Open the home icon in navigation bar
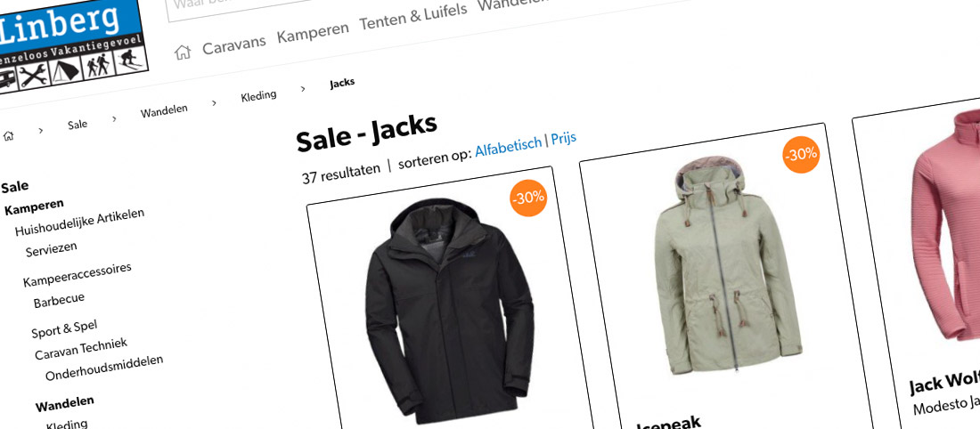The width and height of the screenshot is (980, 429). point(182,53)
